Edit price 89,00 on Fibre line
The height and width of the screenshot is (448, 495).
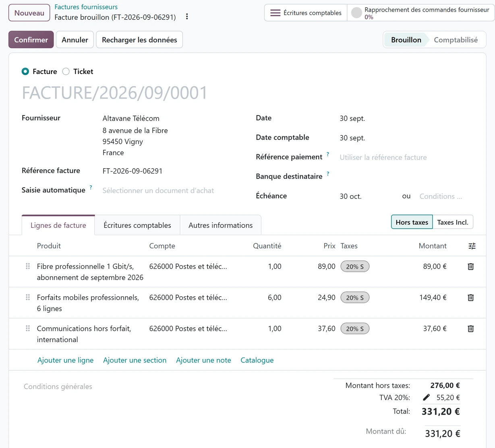327,266
